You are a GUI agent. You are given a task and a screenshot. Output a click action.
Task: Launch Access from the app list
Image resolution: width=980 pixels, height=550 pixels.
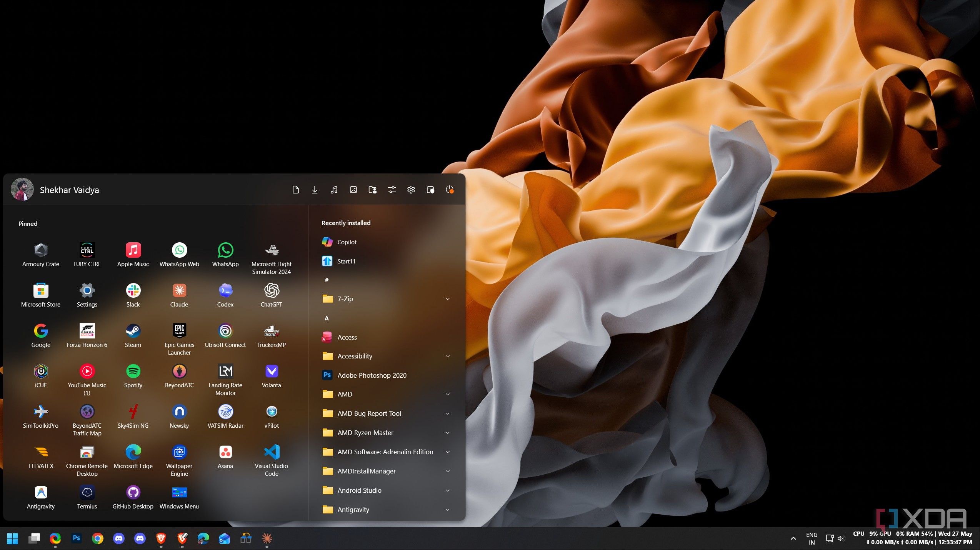click(386, 337)
